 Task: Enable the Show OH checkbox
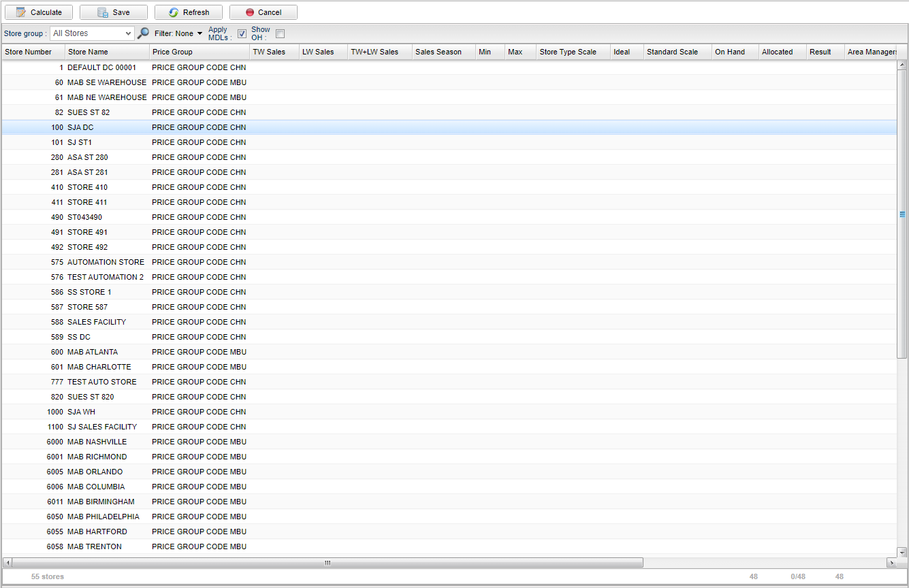280,34
